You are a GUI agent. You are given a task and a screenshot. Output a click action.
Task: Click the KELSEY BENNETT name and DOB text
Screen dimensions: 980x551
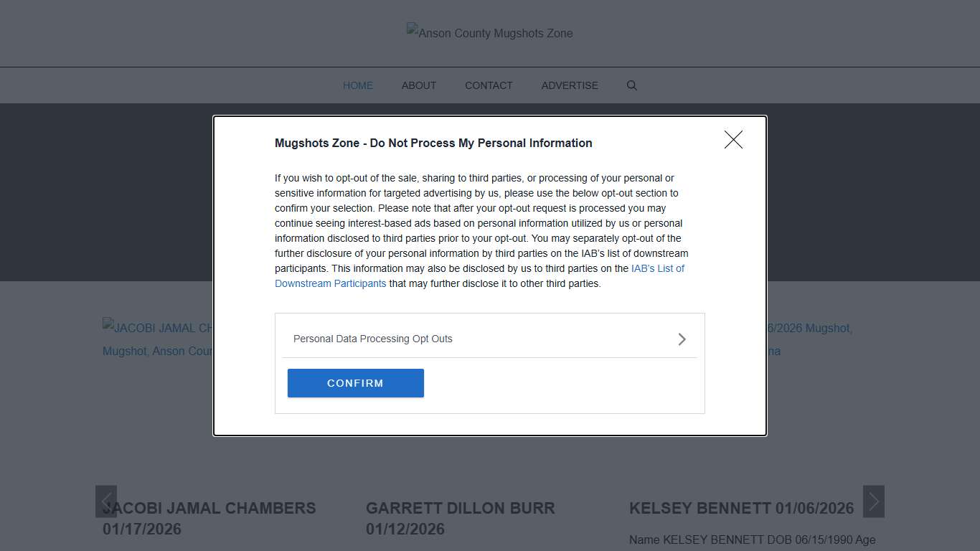[x=752, y=540]
